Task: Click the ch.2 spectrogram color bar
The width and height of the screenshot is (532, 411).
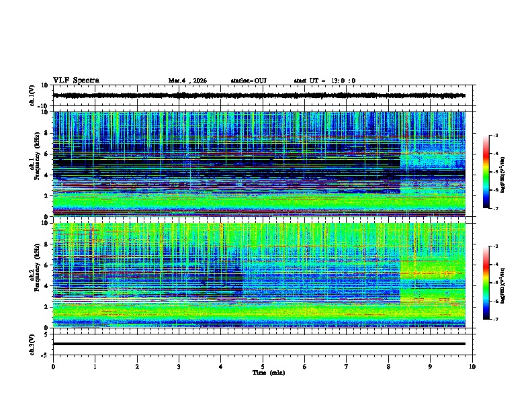Action: click(486, 283)
